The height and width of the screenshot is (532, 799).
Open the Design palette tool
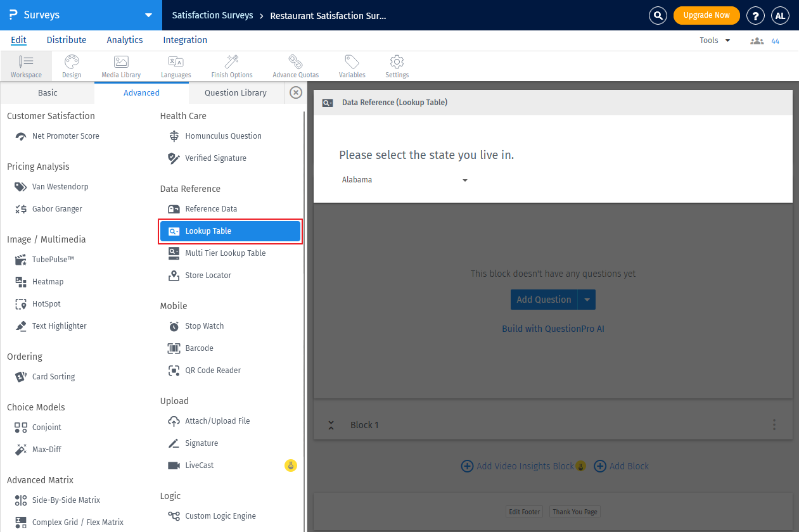(72, 66)
